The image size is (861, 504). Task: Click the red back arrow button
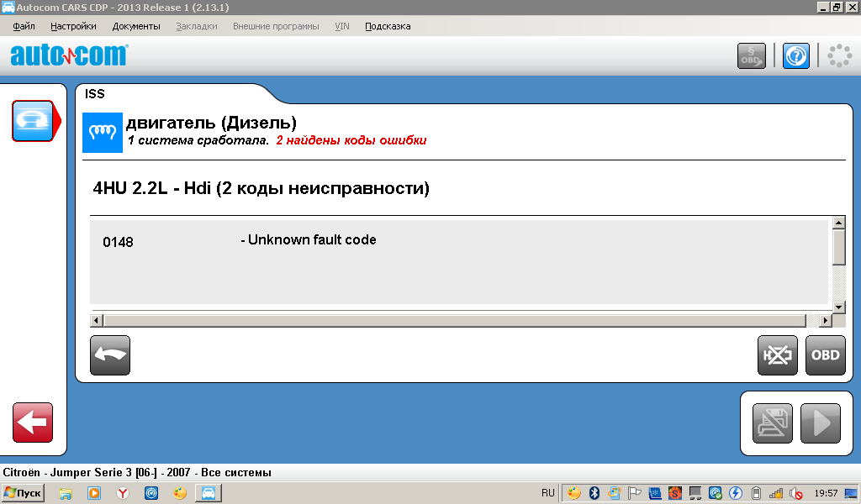click(x=33, y=423)
